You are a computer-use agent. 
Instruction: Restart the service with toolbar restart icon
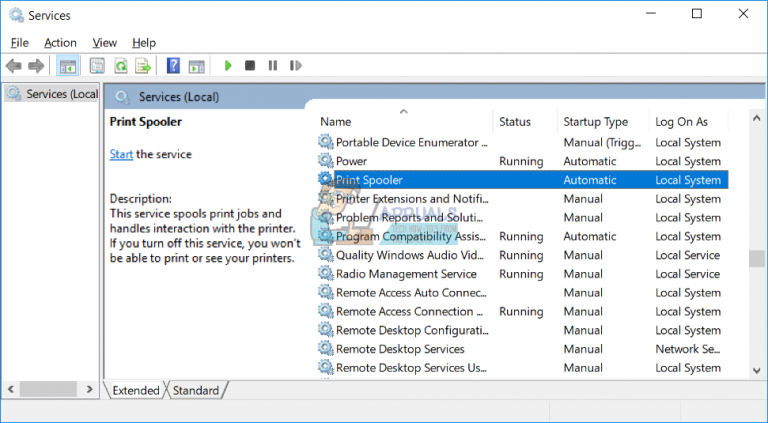point(295,66)
